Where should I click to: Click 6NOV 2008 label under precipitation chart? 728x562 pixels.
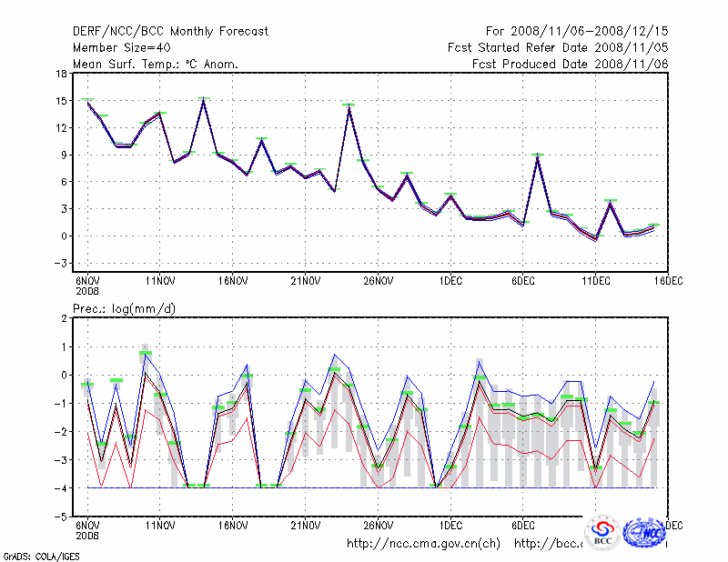tap(86, 530)
